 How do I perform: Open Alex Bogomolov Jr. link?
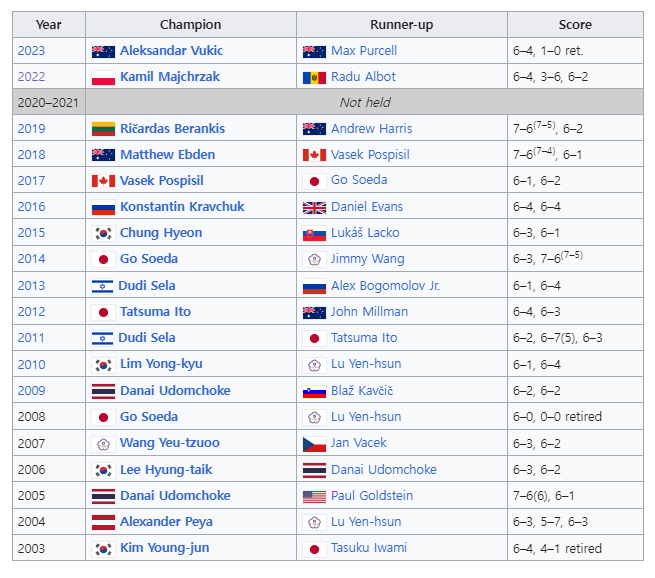coord(385,286)
